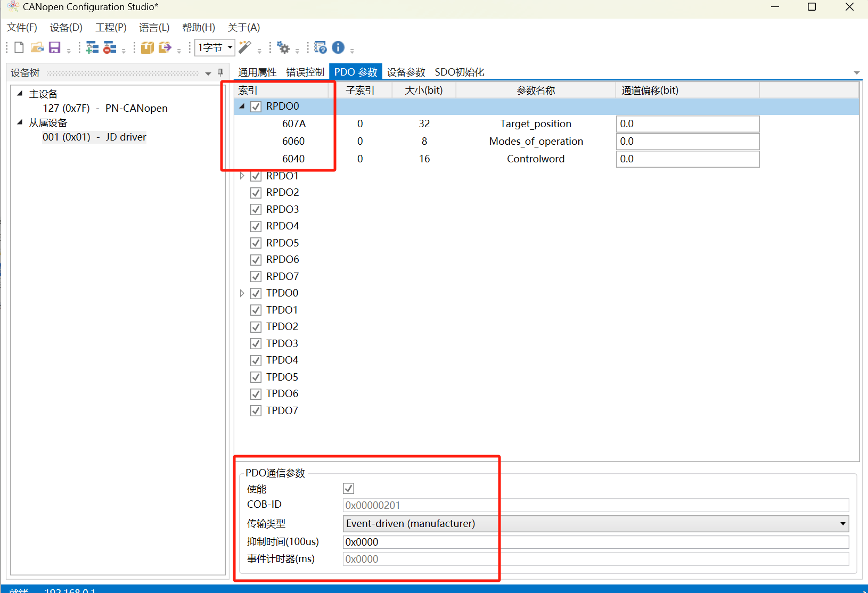Collapse the 从属设备 tree node
Viewport: 868px width, 593px height.
tap(20, 122)
